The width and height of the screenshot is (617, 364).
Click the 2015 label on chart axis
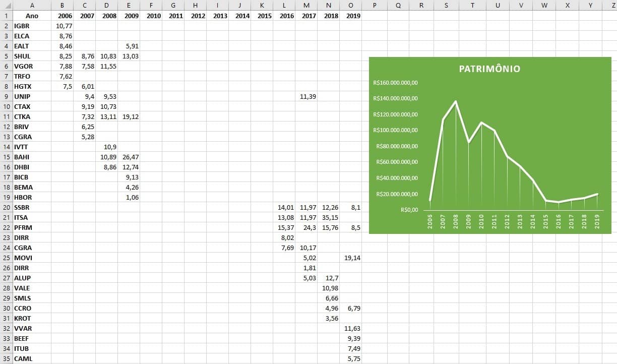[545, 222]
